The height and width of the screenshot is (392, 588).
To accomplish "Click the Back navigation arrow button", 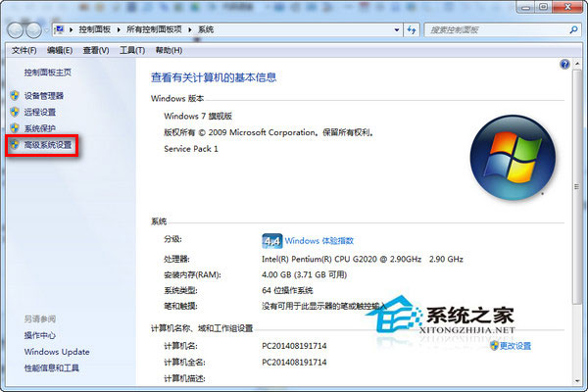I will click(16, 30).
